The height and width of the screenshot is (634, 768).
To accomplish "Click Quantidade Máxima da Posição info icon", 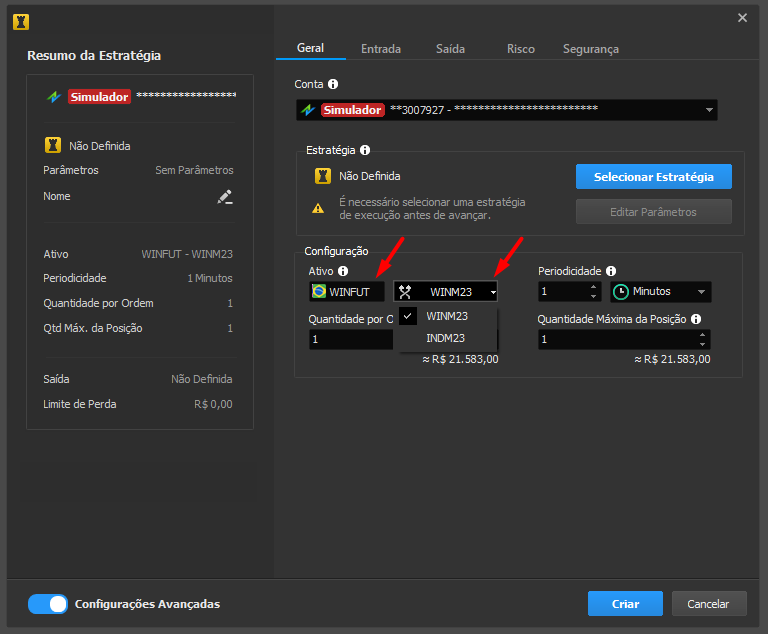I will tap(696, 319).
